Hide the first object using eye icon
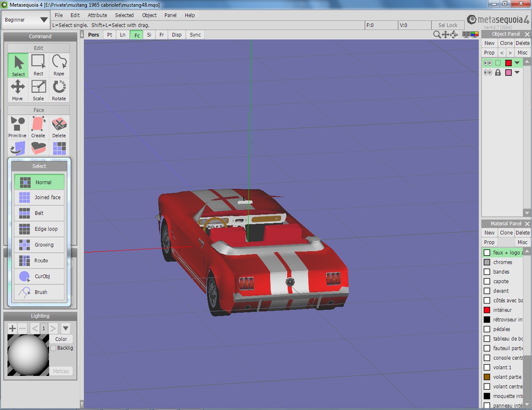Viewport: 532px width, 410px height. pos(488,63)
